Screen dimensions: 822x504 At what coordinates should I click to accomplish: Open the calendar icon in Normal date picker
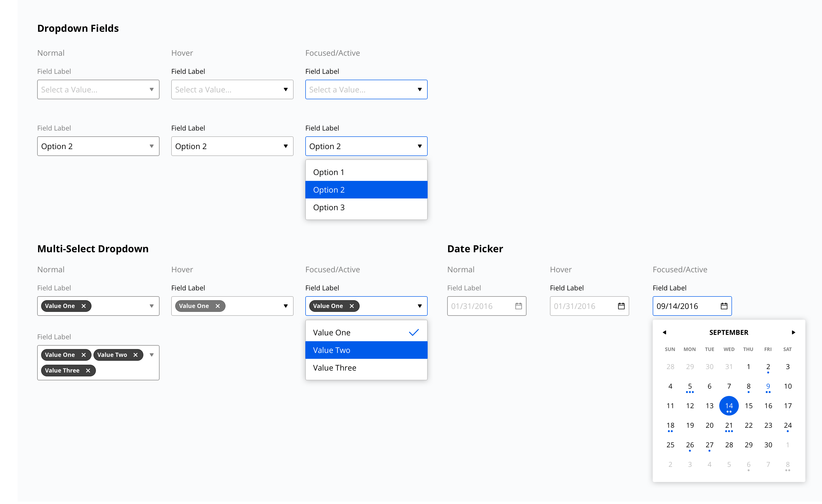coord(519,306)
